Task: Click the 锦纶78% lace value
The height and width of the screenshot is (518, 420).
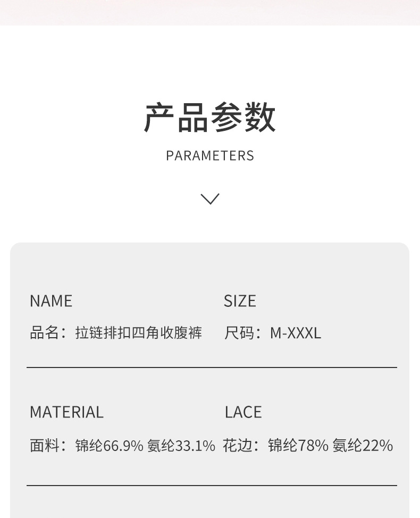Action: pyautogui.click(x=298, y=445)
